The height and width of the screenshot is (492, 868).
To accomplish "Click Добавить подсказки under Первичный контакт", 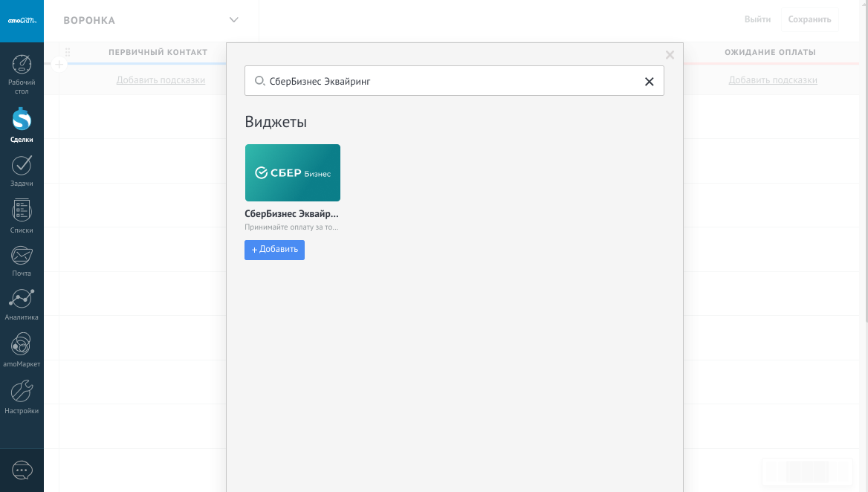I will click(161, 80).
